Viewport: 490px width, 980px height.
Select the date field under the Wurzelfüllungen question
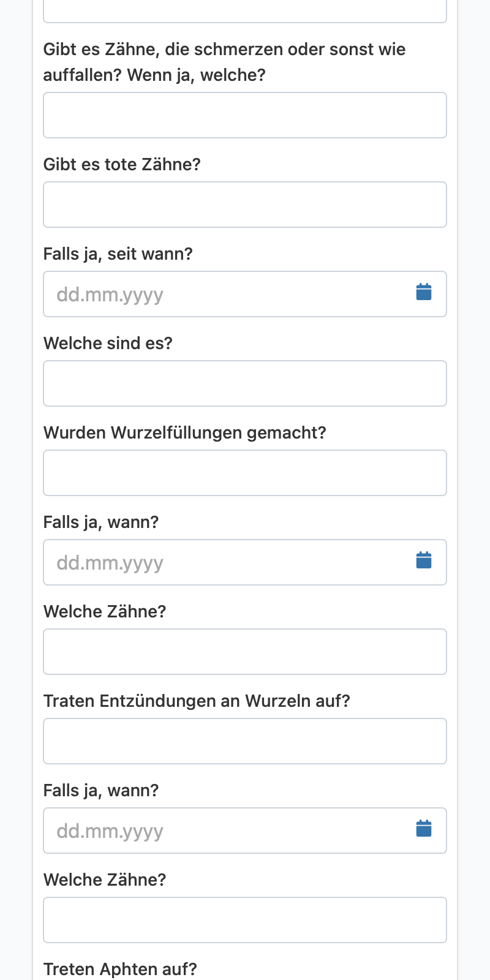click(245, 562)
